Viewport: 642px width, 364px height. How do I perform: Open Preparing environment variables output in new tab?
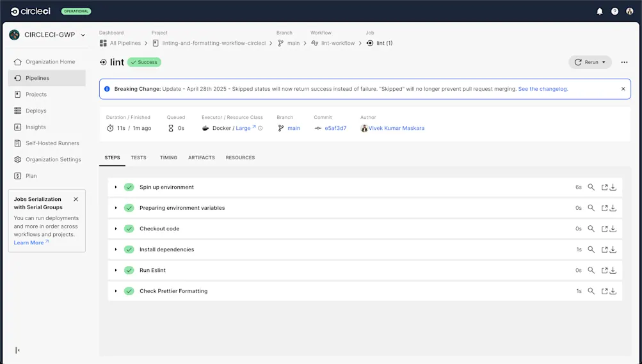(604, 208)
